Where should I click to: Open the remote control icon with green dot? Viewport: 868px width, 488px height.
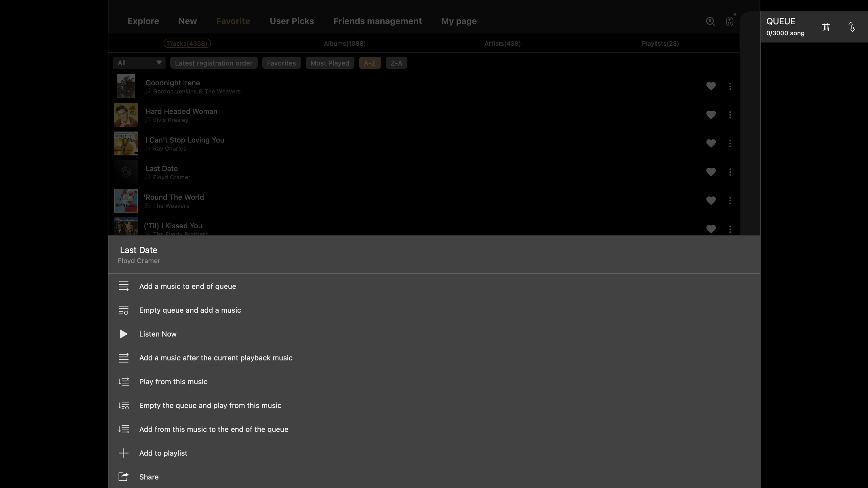(x=729, y=22)
